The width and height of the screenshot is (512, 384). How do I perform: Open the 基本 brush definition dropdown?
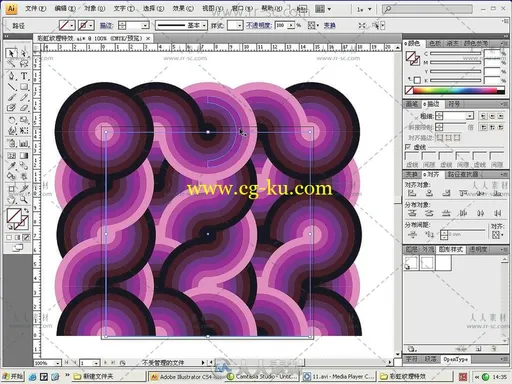click(x=204, y=25)
